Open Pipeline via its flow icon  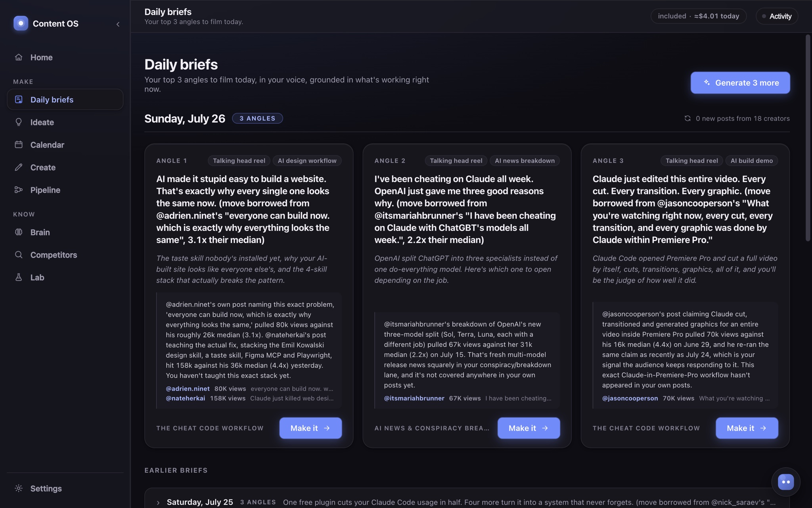(x=19, y=190)
